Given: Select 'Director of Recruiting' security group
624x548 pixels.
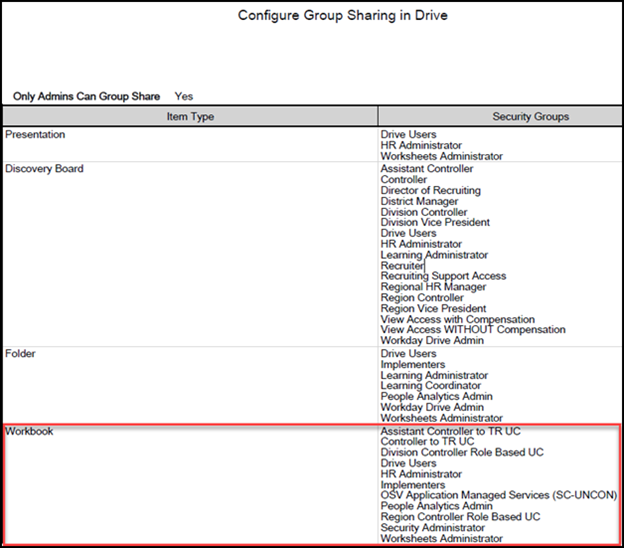Looking at the screenshot, I should pos(431,190).
